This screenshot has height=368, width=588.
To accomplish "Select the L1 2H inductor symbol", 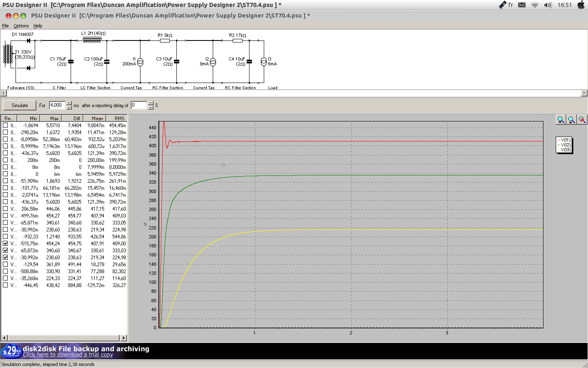I will [x=92, y=40].
